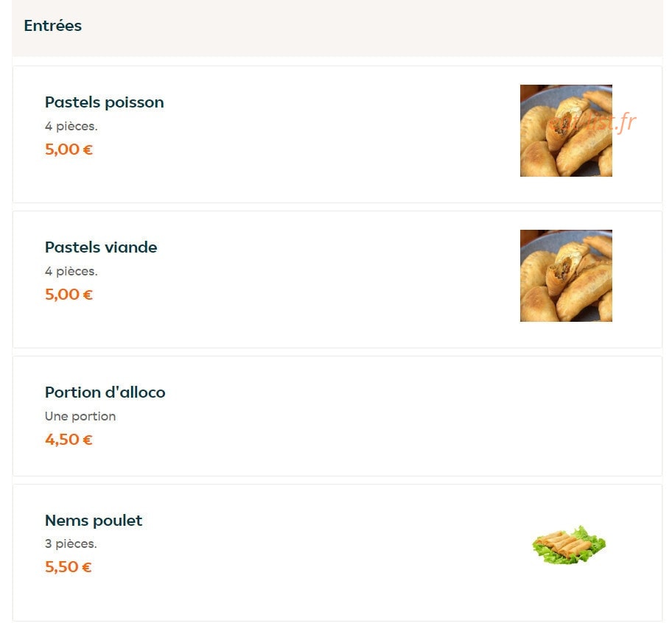Click the 5,00 € price of Pastels poisson

click(69, 149)
